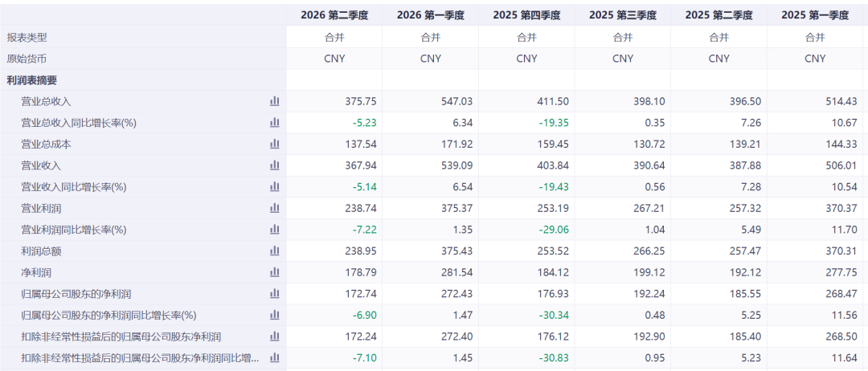The image size is (868, 371).
Task: Select the 2026 第二季度 column header
Action: [x=334, y=15]
